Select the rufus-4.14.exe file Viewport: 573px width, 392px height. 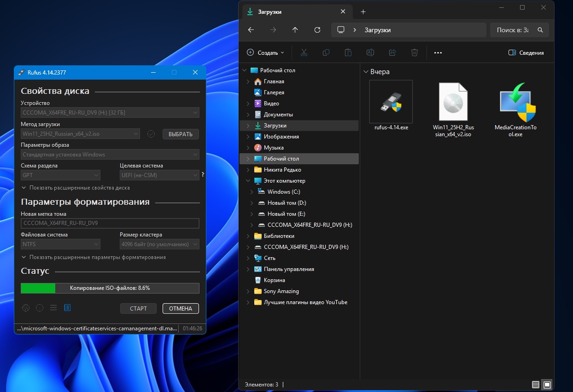391,106
